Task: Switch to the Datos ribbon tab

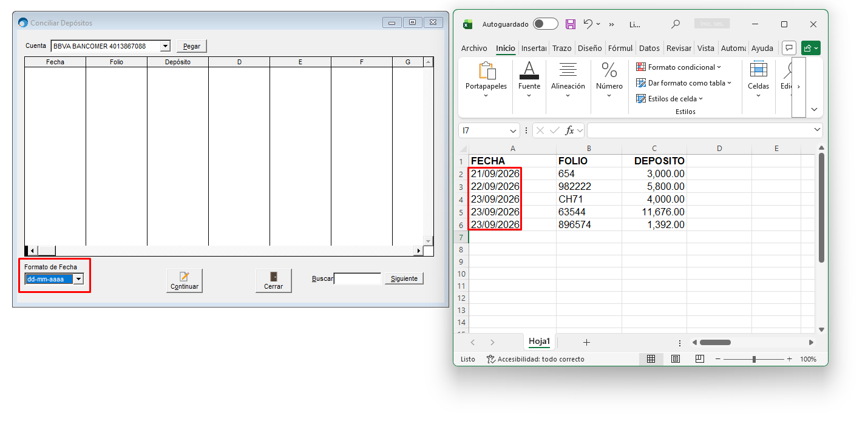Action: click(649, 48)
